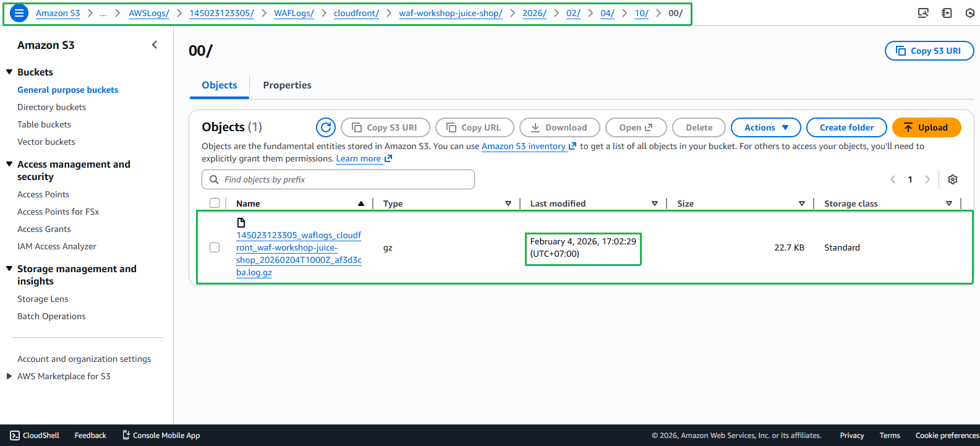Expand the collapsed breadcrumb ellipsis

(103, 13)
